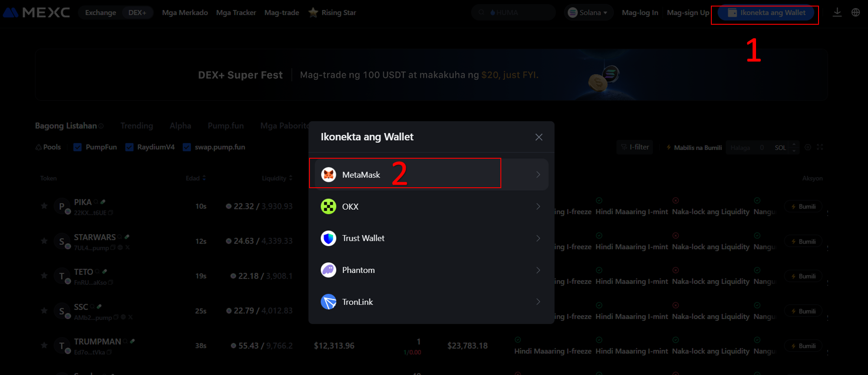Click the download icon in header
The image size is (868, 375).
coord(837,13)
